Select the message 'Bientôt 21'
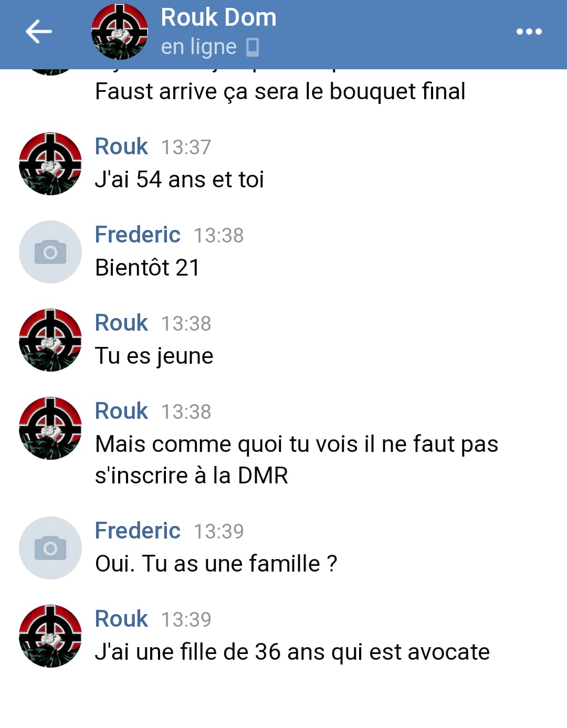The width and height of the screenshot is (567, 728). (x=148, y=268)
